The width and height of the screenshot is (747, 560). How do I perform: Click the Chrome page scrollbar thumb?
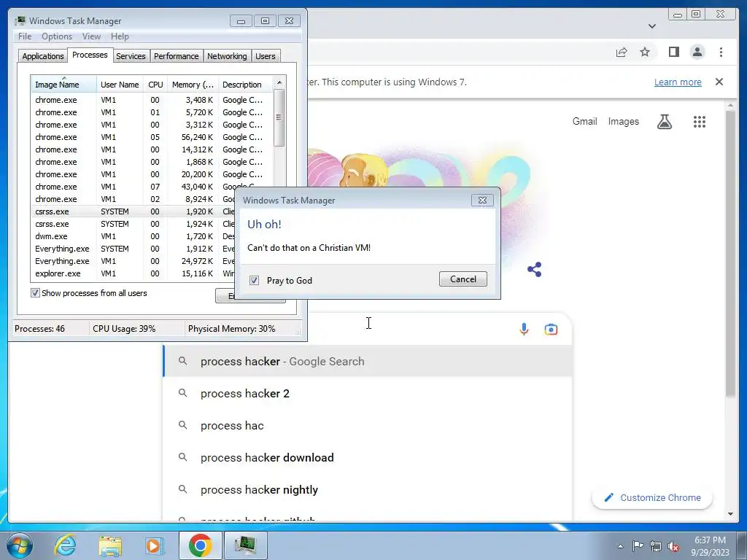[x=730, y=253]
